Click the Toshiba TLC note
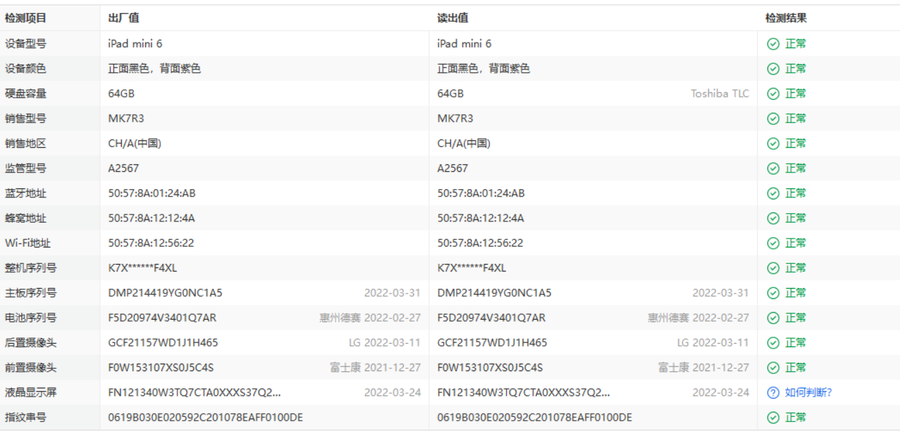The height and width of the screenshot is (431, 900). (720, 94)
